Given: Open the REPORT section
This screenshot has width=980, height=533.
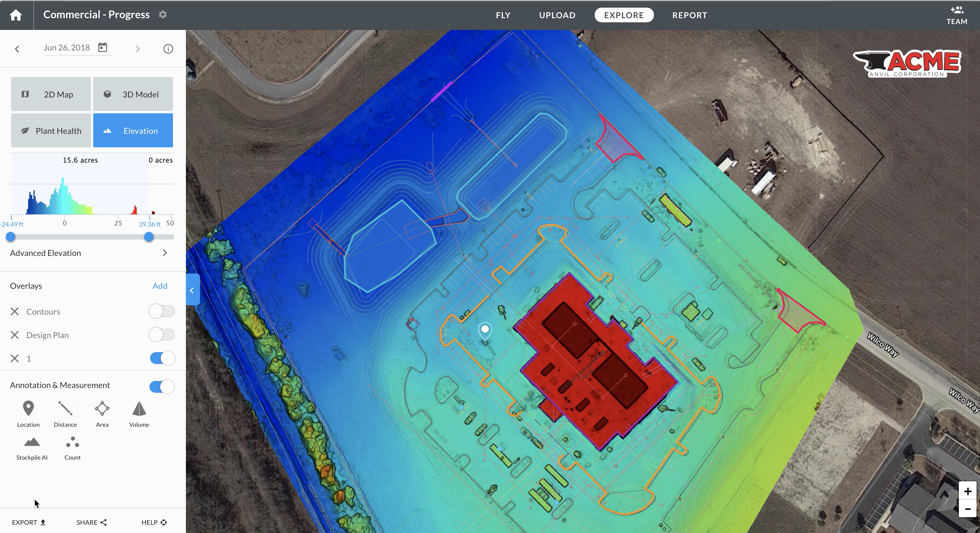Looking at the screenshot, I should pyautogui.click(x=689, y=15).
